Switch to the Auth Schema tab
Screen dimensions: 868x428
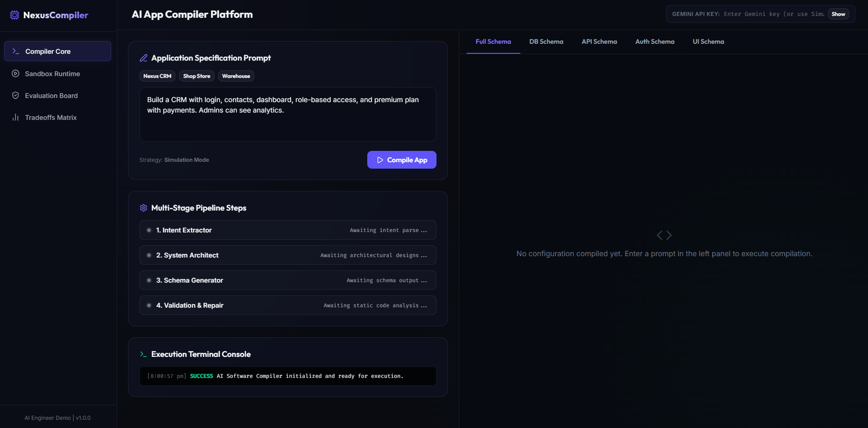coord(655,41)
